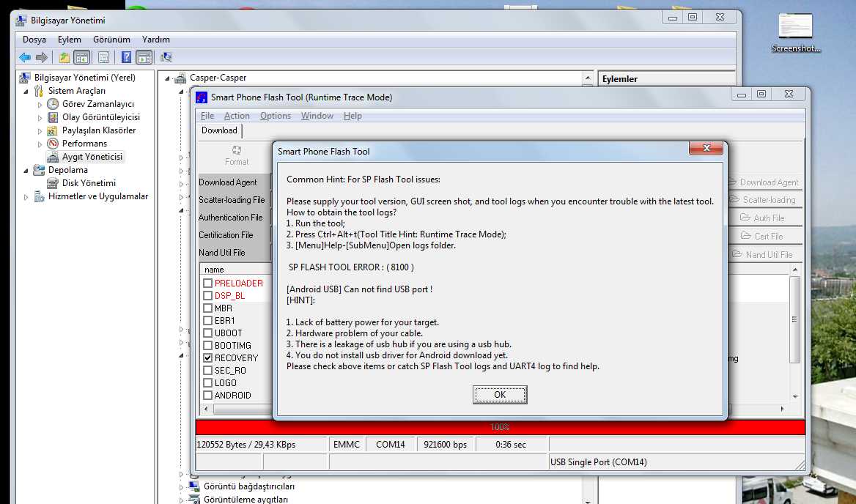The height and width of the screenshot is (504, 856).
Task: Collapse Sistem Araçları node arrow
Action: coord(26,91)
